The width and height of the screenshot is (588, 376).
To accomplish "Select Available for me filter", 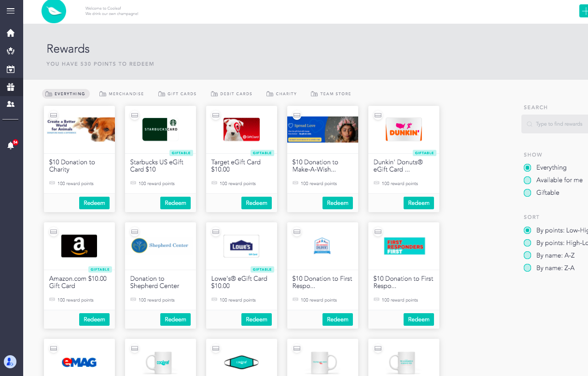I will point(527,180).
